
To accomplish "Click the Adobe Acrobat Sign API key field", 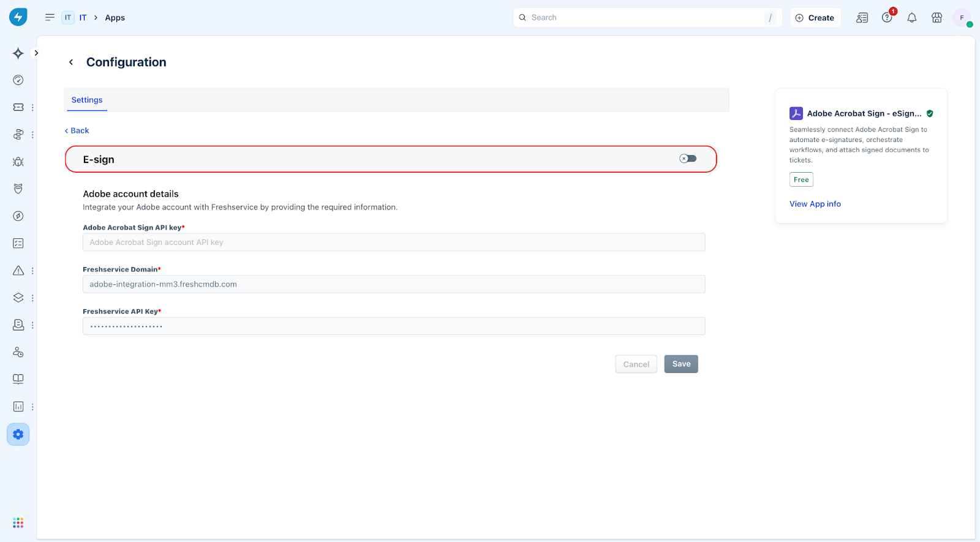I will tap(394, 242).
